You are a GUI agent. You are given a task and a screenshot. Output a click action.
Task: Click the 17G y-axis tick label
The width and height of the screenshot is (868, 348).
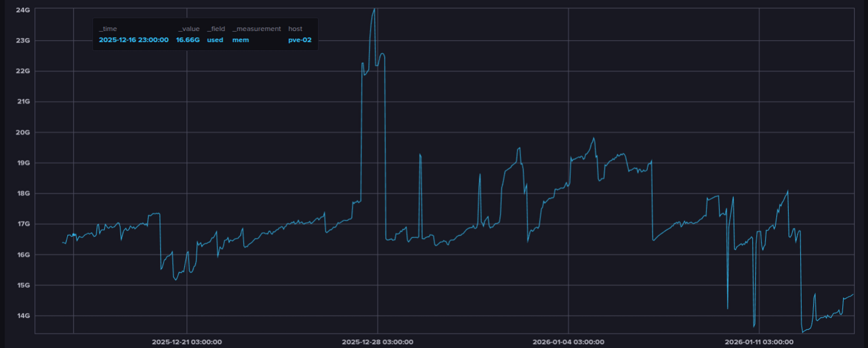point(24,224)
